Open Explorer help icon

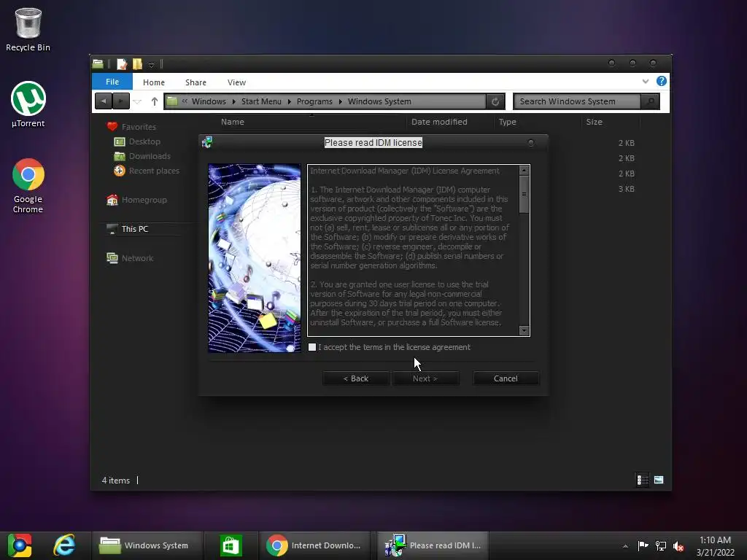click(x=661, y=81)
